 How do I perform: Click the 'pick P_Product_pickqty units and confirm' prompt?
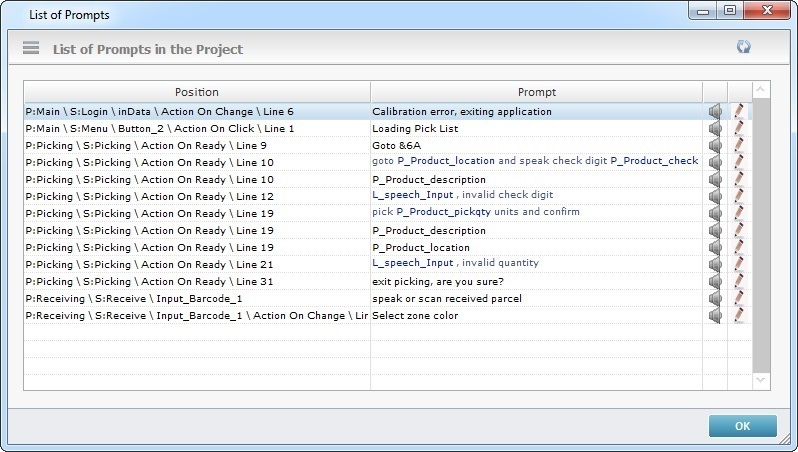pos(475,213)
